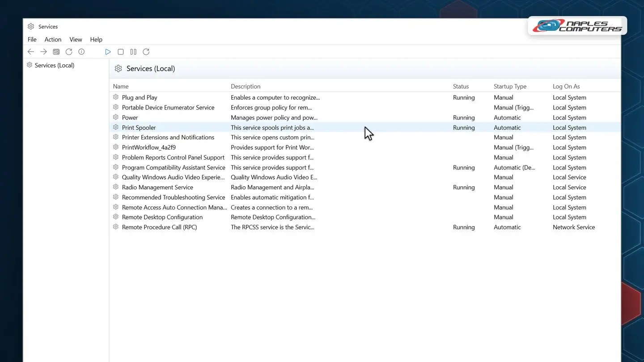
Task: Sort by the Name column header
Action: [x=121, y=86]
